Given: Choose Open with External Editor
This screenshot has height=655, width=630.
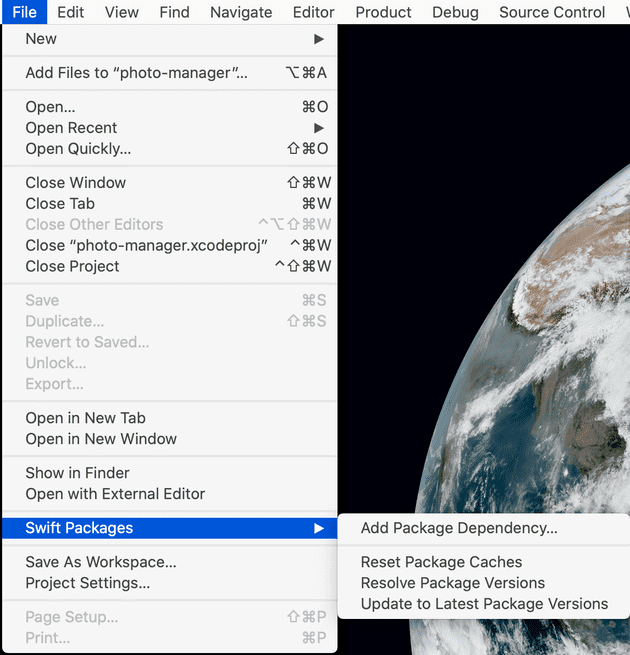Looking at the screenshot, I should coord(170,494).
